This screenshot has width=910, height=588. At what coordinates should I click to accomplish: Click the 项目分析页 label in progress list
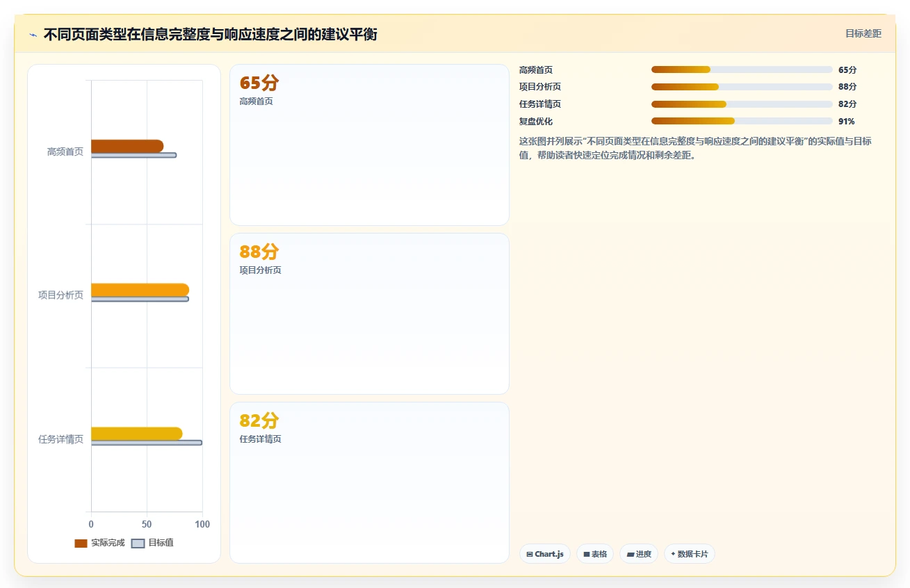click(x=540, y=87)
